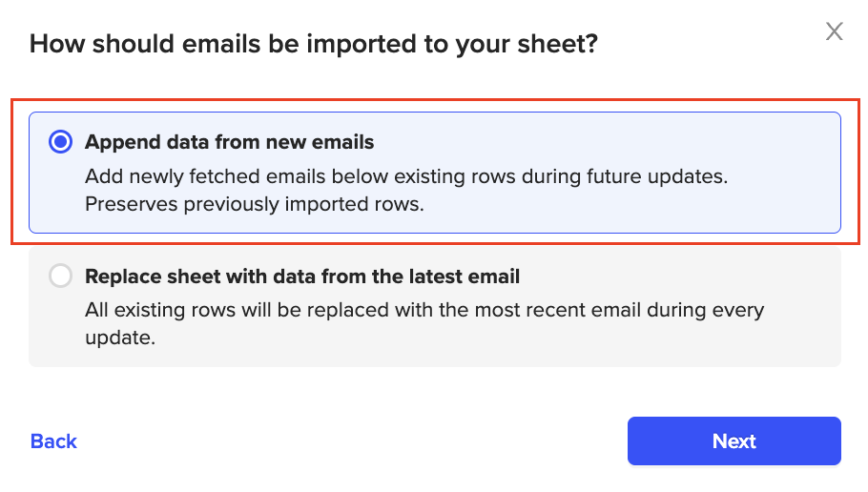The image size is (868, 492).
Task: Close the email import dialog
Action: 834,31
